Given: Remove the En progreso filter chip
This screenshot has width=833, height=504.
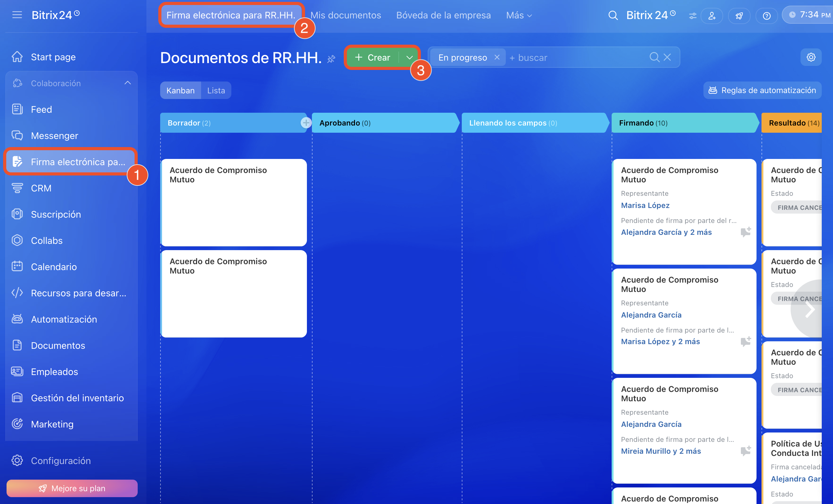Looking at the screenshot, I should [497, 57].
